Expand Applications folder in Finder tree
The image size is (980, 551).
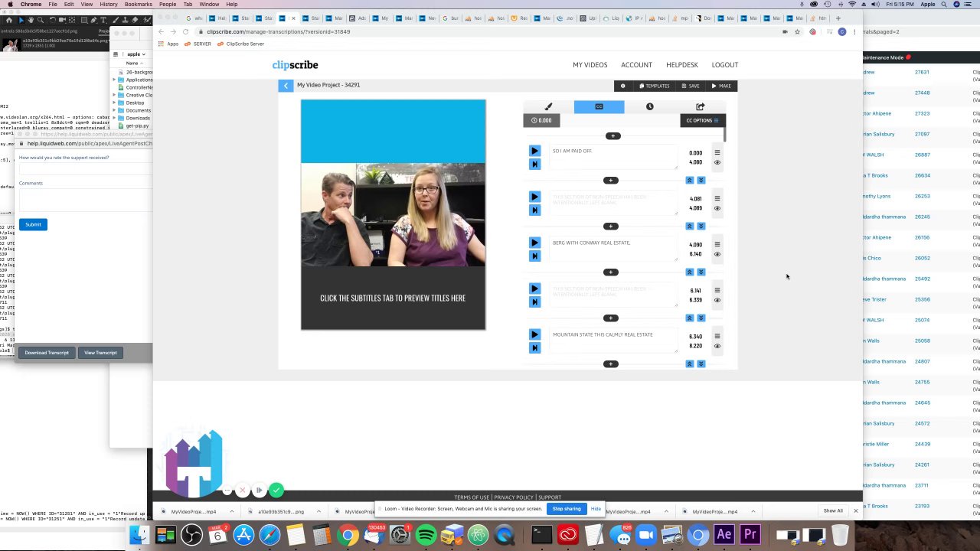114,80
